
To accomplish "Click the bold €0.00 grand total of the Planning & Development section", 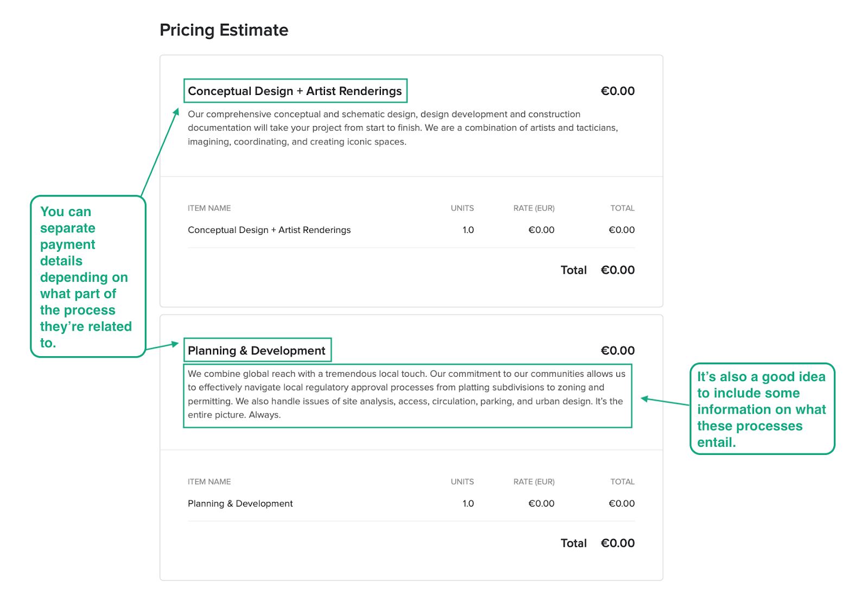I will click(x=617, y=543).
